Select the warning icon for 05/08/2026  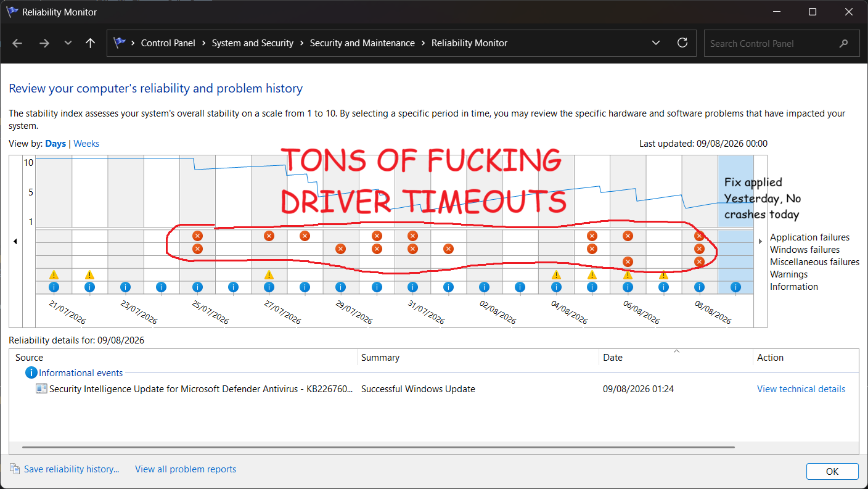click(592, 274)
